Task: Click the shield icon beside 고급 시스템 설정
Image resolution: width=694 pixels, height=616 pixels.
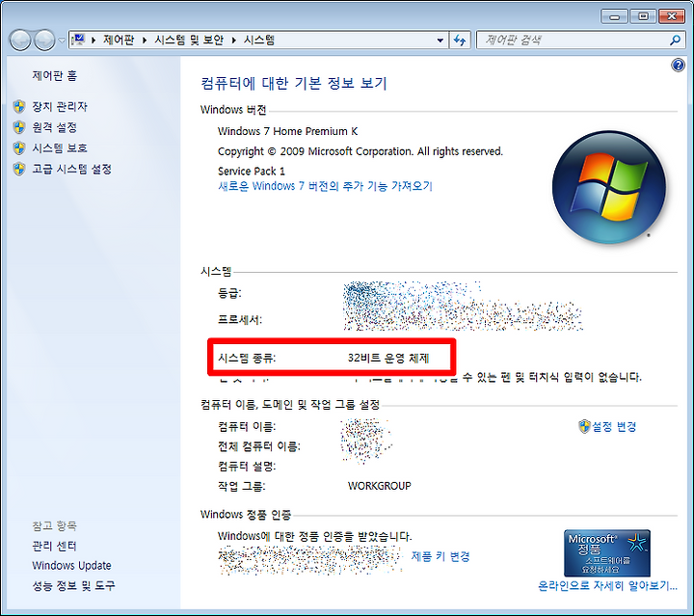Action: pyautogui.click(x=19, y=169)
